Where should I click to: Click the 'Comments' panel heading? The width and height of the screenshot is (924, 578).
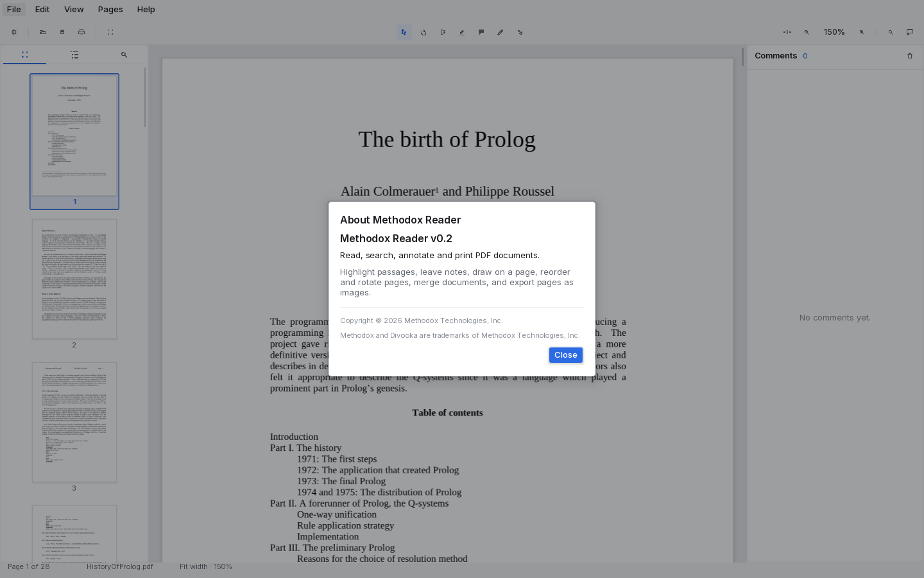click(x=776, y=56)
